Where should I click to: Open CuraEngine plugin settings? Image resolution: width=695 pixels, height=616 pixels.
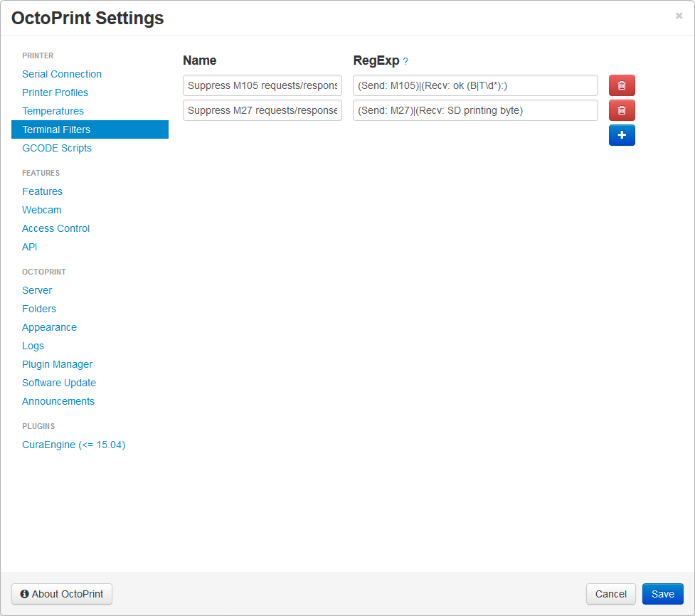tap(73, 445)
